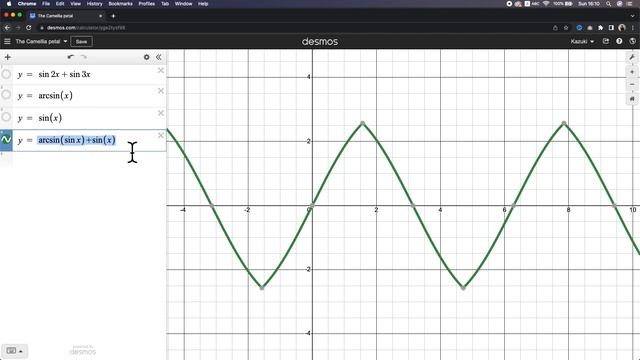The image size is (640, 360).
Task: Open macOS Spotlight search
Action: click(609, 4)
